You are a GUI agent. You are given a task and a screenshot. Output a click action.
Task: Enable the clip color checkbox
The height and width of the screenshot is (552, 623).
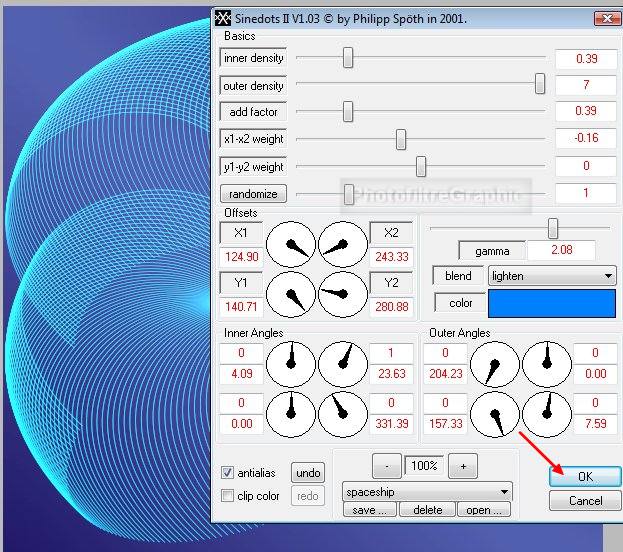pyautogui.click(x=227, y=496)
